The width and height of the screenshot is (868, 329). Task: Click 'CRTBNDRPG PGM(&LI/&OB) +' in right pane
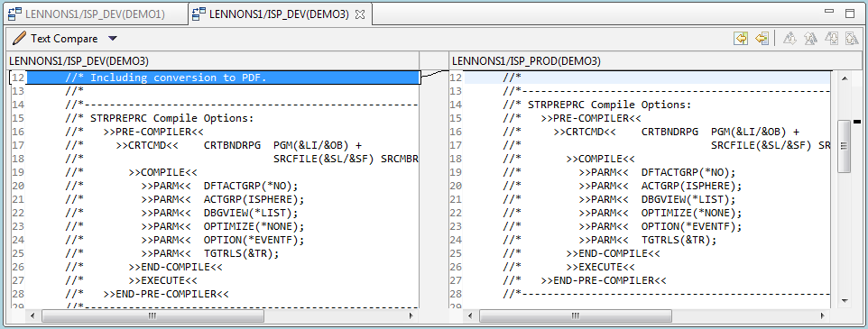720,132
